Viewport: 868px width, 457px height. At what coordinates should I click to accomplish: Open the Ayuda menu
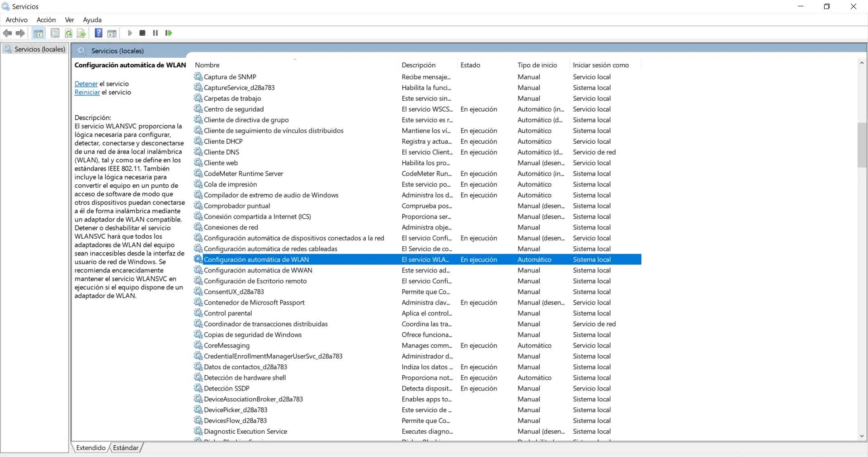tap(92, 20)
